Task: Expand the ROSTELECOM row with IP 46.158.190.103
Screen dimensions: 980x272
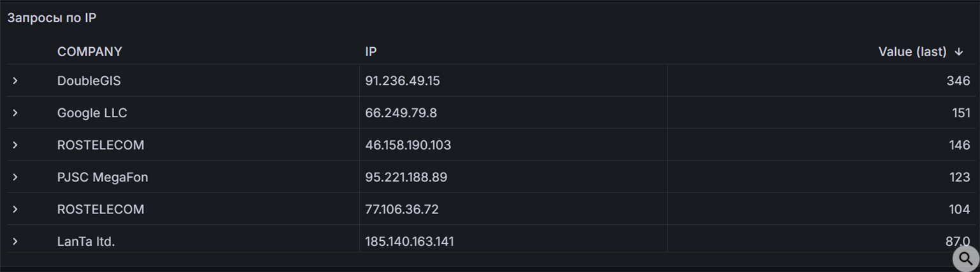Action: click(15, 145)
